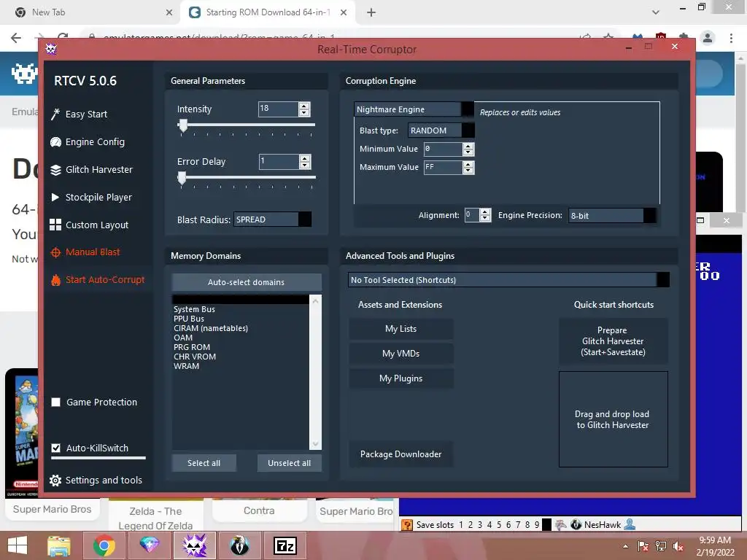Open Engine Config gauge icon
Viewport: 747px width, 560px height.
pos(55,142)
